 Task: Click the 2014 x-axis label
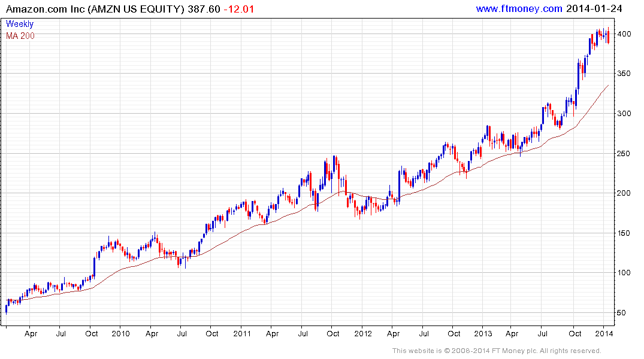[604, 333]
